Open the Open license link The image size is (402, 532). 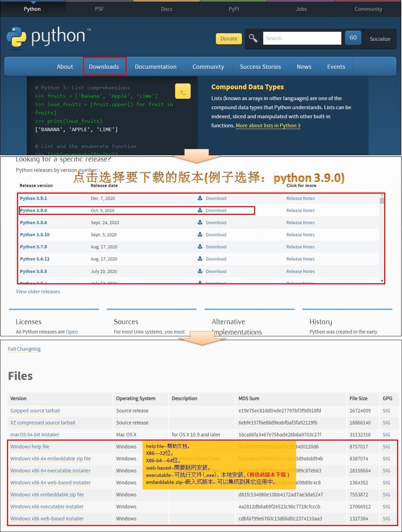pyautogui.click(x=72, y=332)
